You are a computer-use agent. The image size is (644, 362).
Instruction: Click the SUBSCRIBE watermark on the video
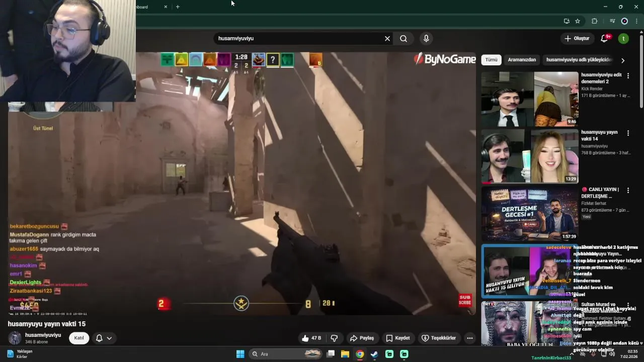pyautogui.click(x=465, y=300)
